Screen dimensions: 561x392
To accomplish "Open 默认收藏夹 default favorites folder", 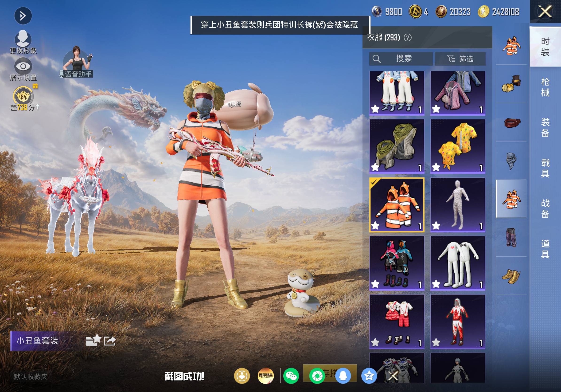I will 31,376.
